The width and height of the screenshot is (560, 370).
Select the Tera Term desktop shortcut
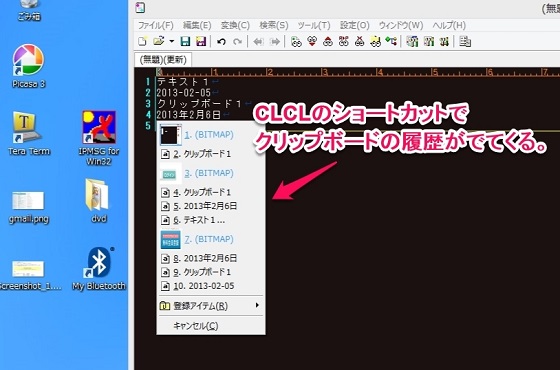29,134
